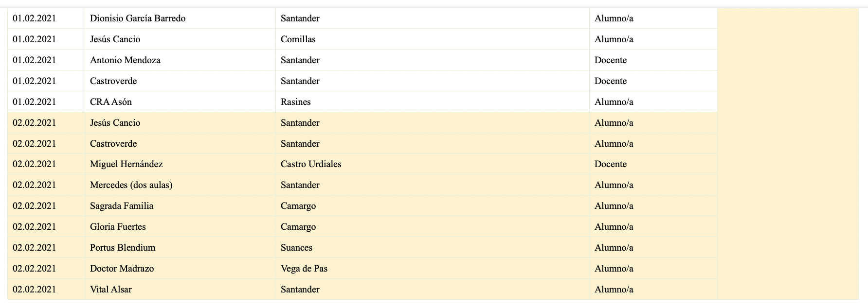Click the Portus Blendium cell
868x308 pixels.
(x=123, y=248)
